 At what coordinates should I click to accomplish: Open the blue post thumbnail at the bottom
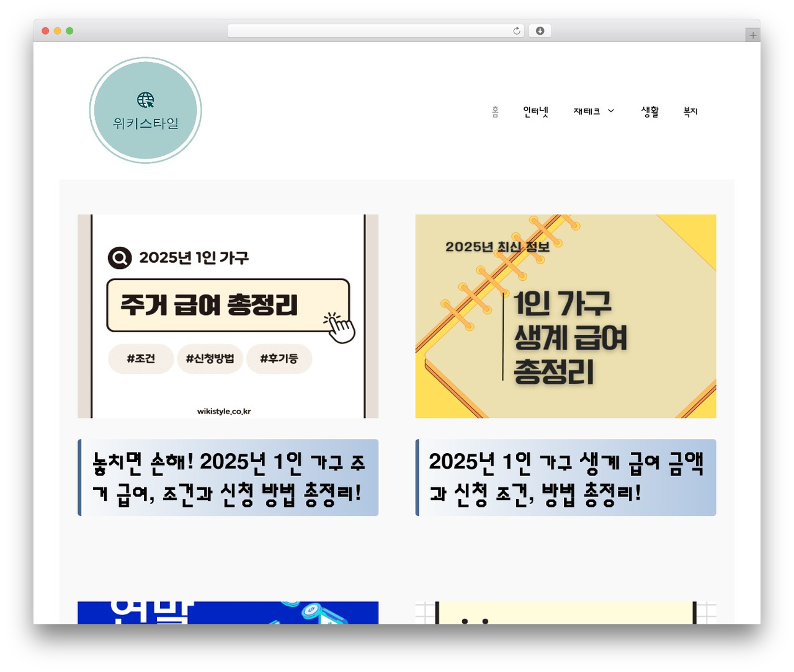pos(228,612)
